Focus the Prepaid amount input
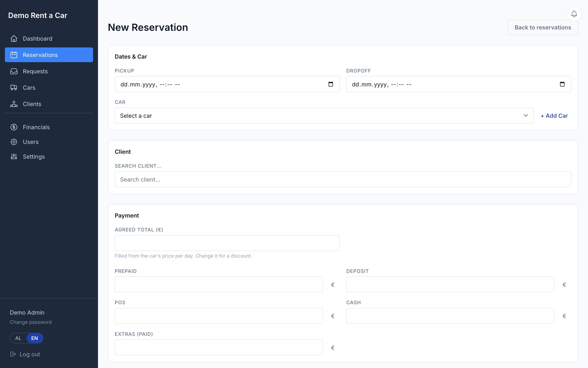This screenshot has width=588, height=368. click(219, 284)
